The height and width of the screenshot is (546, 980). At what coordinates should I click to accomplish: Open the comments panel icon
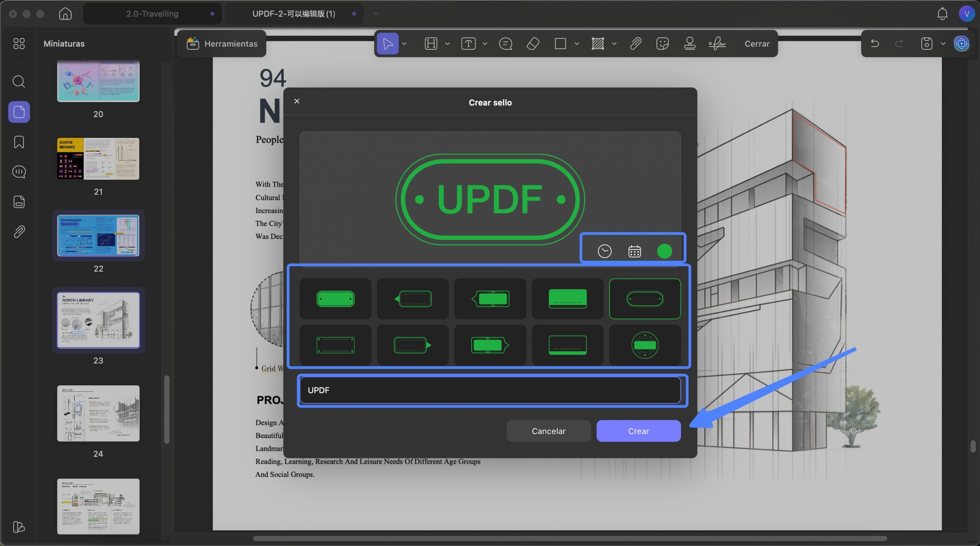pos(19,172)
